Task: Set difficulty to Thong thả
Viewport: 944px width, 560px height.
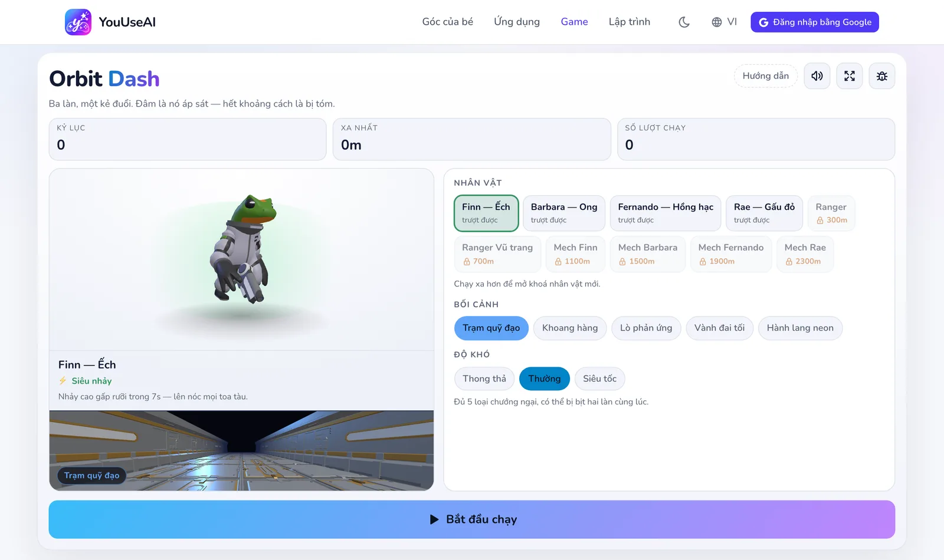Action: (484, 378)
